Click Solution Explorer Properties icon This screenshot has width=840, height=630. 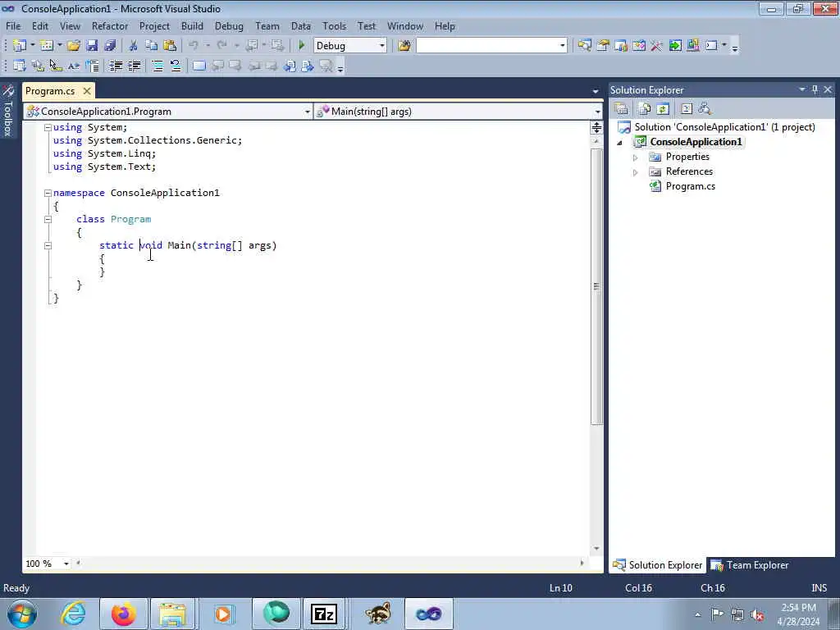622,109
